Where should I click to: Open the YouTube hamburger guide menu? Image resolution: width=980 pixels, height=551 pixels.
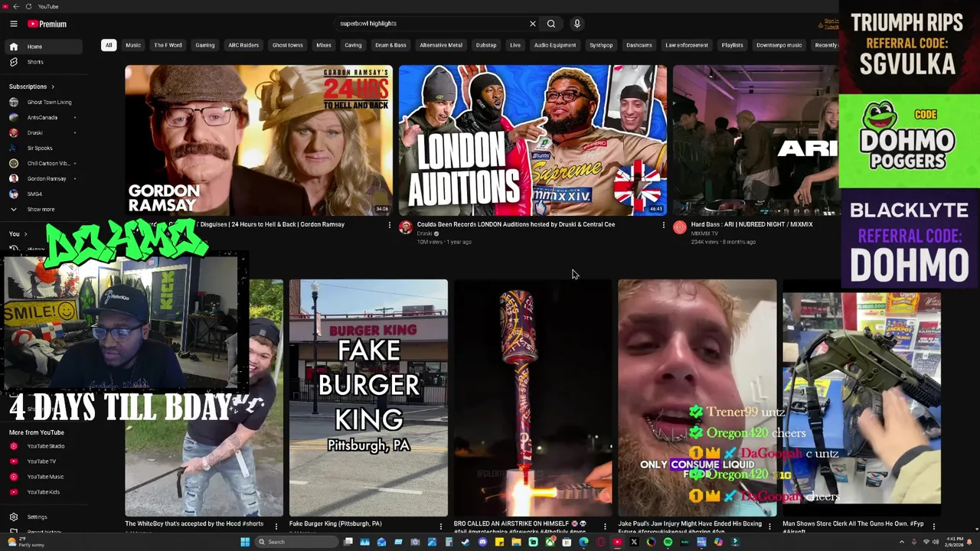coord(13,24)
